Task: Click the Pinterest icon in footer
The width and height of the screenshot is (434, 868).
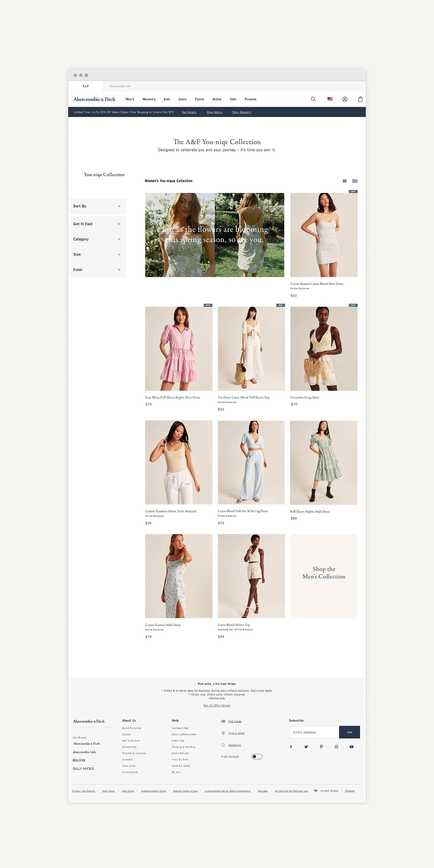Action: point(321,747)
